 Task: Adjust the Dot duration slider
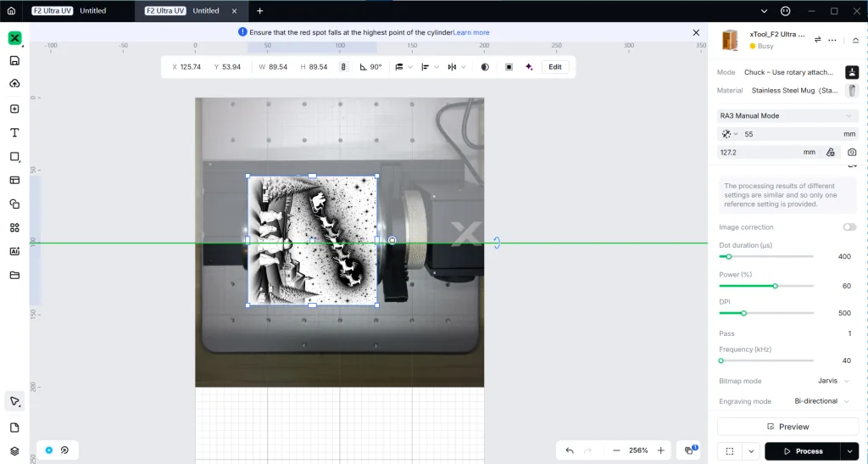pyautogui.click(x=766, y=256)
